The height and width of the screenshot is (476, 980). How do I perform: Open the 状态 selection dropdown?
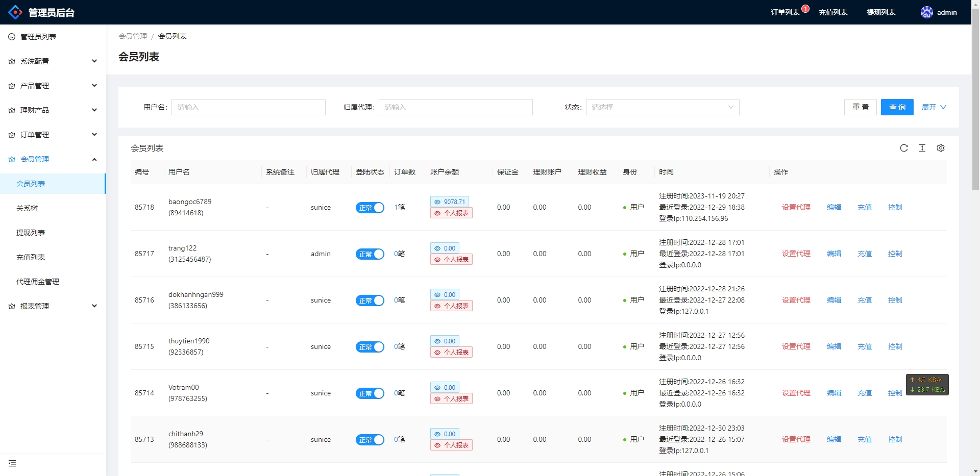pos(662,107)
